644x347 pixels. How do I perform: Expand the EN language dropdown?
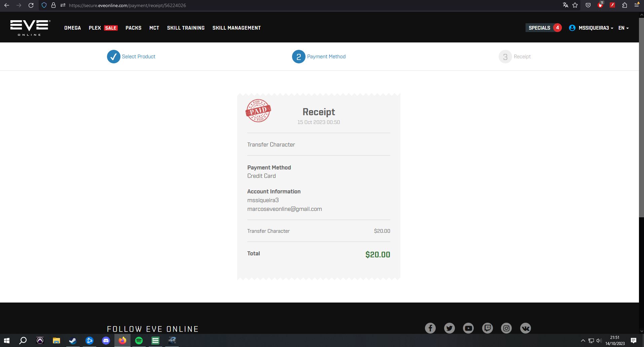pyautogui.click(x=623, y=28)
